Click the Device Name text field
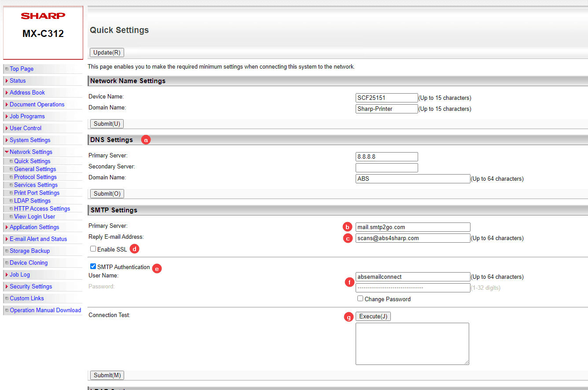The image size is (588, 390). tap(386, 98)
